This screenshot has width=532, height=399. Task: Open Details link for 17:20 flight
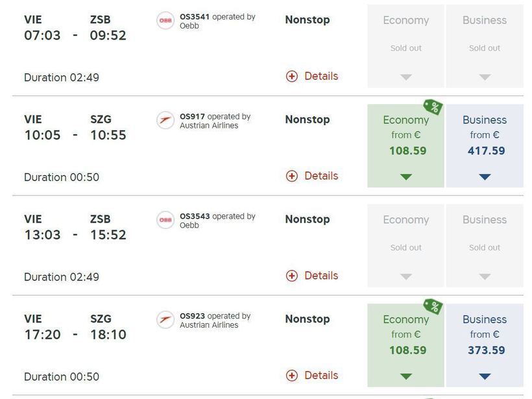321,375
